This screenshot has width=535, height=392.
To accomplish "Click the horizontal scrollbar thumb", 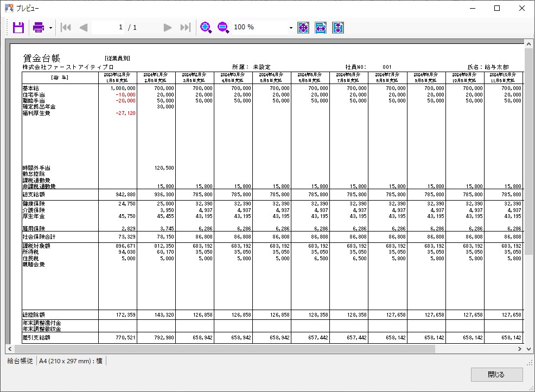I will [225, 349].
